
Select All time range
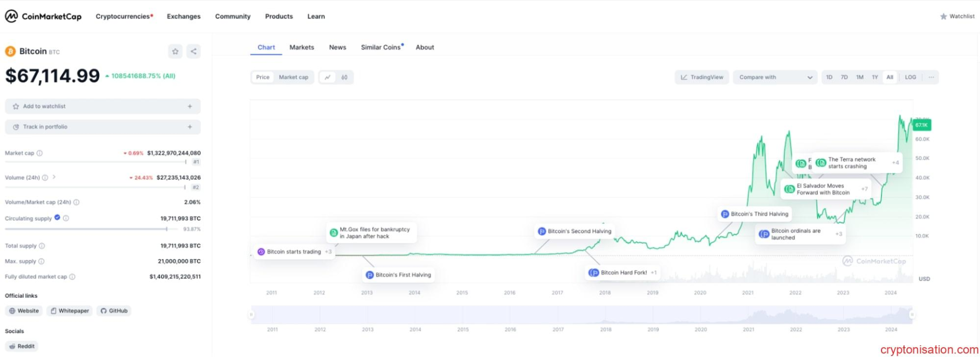[890, 77]
